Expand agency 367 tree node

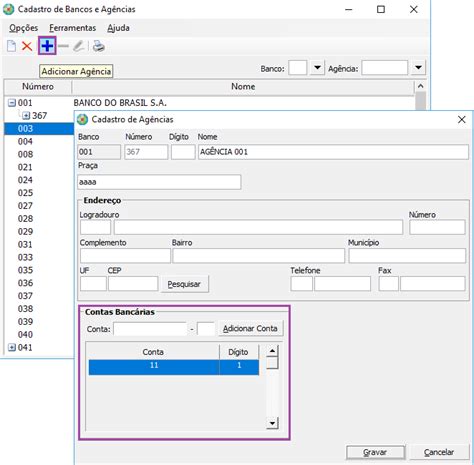pyautogui.click(x=26, y=116)
